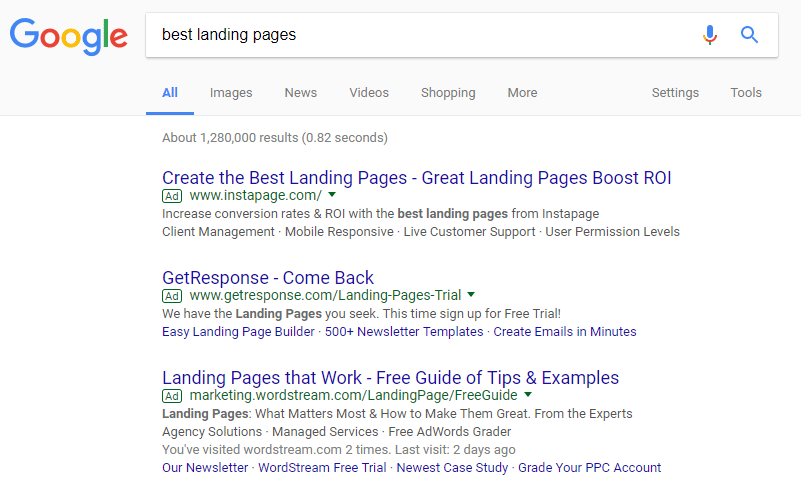The width and height of the screenshot is (801, 490).
Task: Click the www.instapage.com/ URL text
Action: (x=255, y=195)
